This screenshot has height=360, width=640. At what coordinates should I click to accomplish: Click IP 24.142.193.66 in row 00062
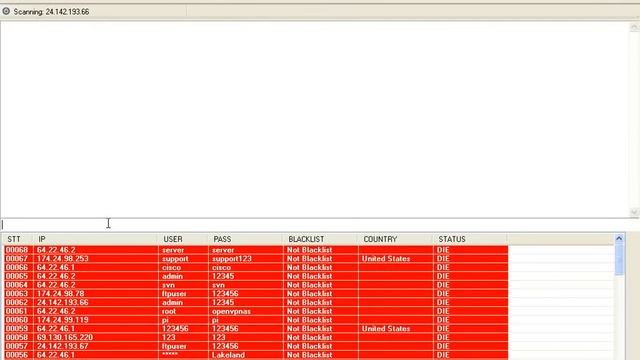point(62,302)
